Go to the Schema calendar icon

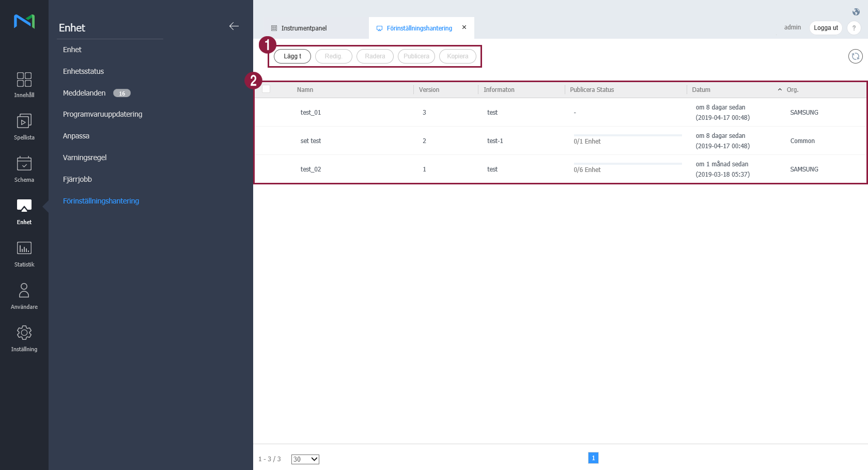pos(24,164)
